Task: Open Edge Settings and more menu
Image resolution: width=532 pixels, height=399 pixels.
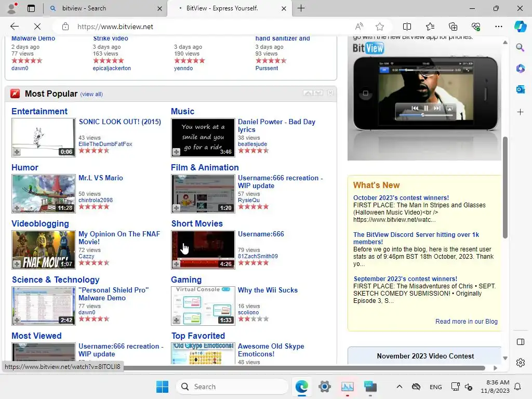Action: (498, 26)
